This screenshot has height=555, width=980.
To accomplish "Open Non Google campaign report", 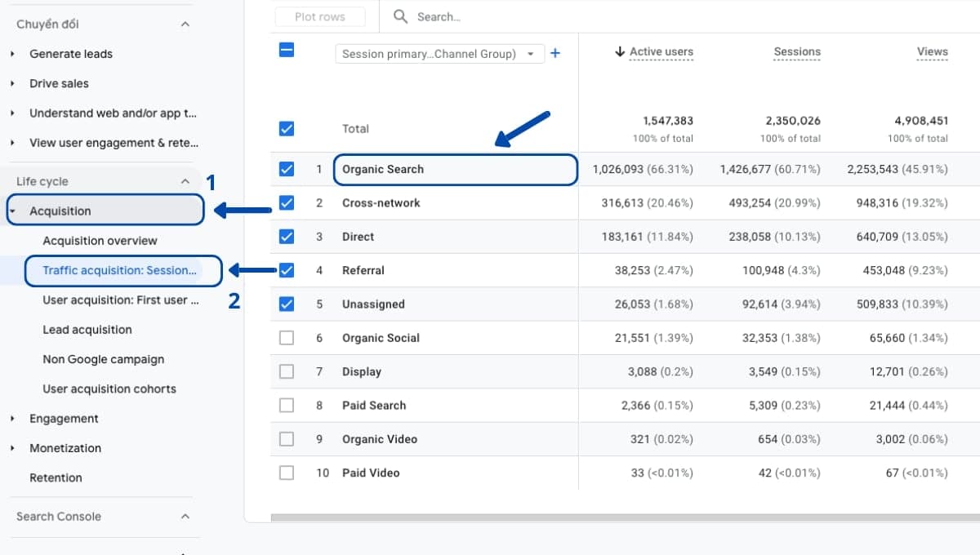I will [104, 359].
